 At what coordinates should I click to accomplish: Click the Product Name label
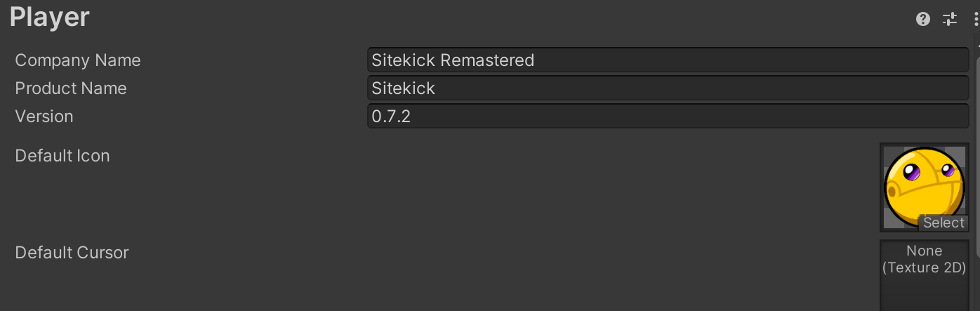71,88
